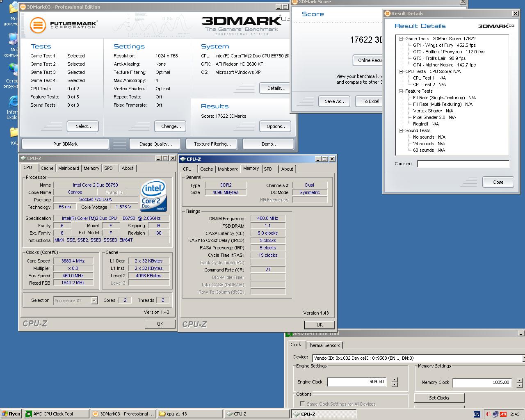The height and width of the screenshot is (420, 525).
Task: Open the Start (Пуск) menu
Action: point(11,414)
